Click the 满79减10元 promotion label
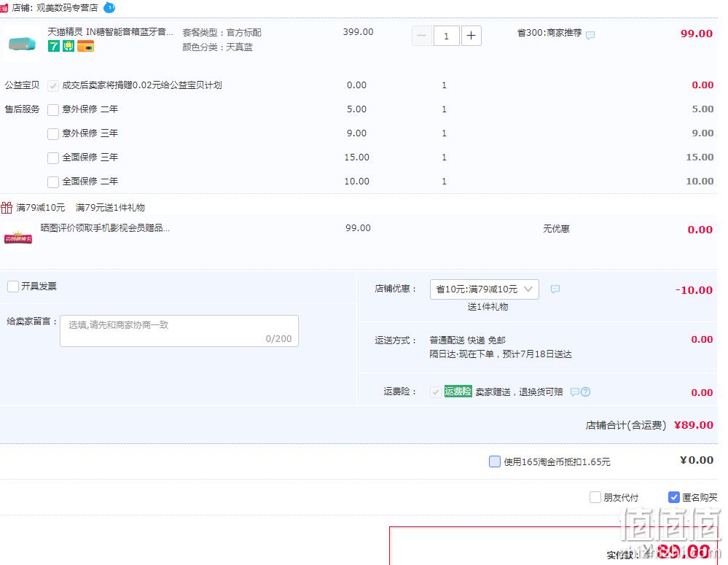The height and width of the screenshot is (565, 728). click(40, 208)
